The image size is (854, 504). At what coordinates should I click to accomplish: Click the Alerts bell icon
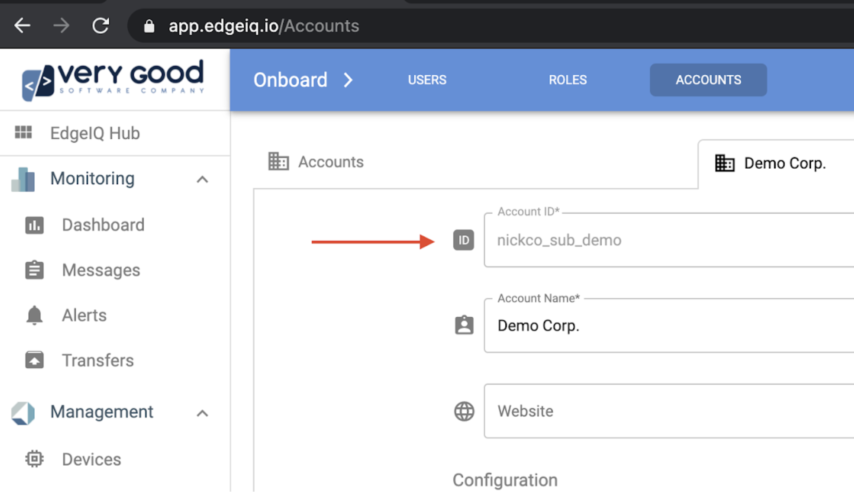(x=34, y=315)
